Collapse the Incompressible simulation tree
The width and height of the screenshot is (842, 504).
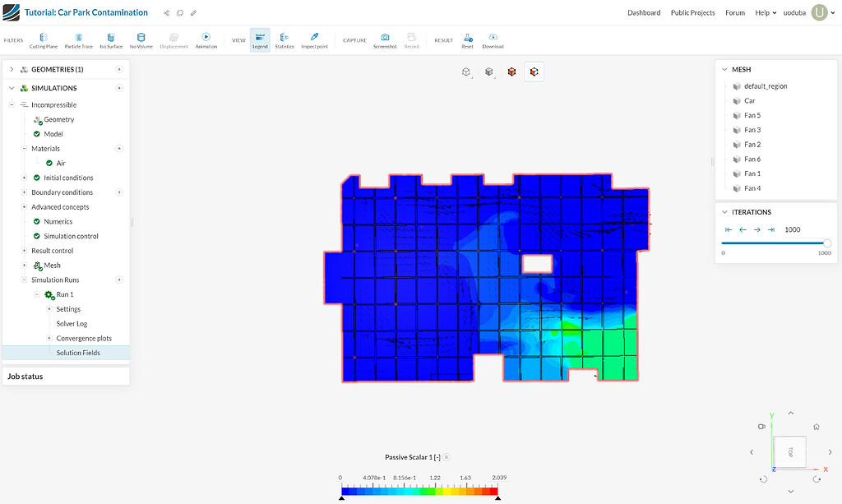(12, 104)
